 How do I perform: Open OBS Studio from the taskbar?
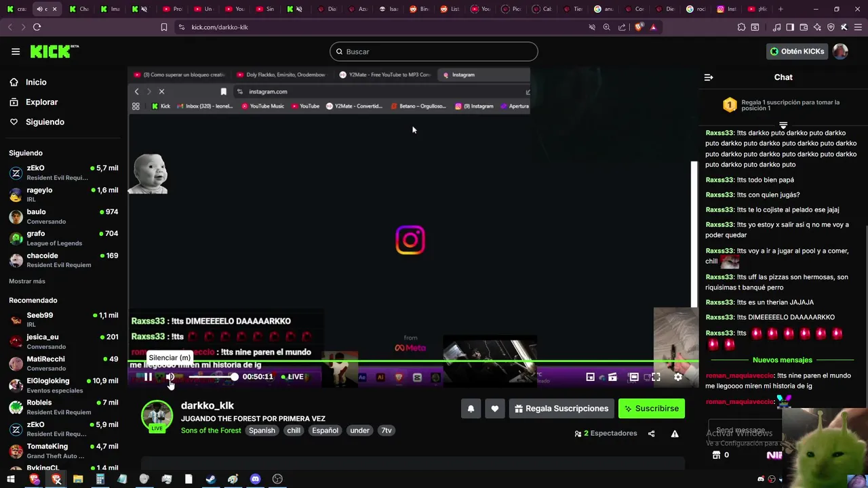click(277, 479)
